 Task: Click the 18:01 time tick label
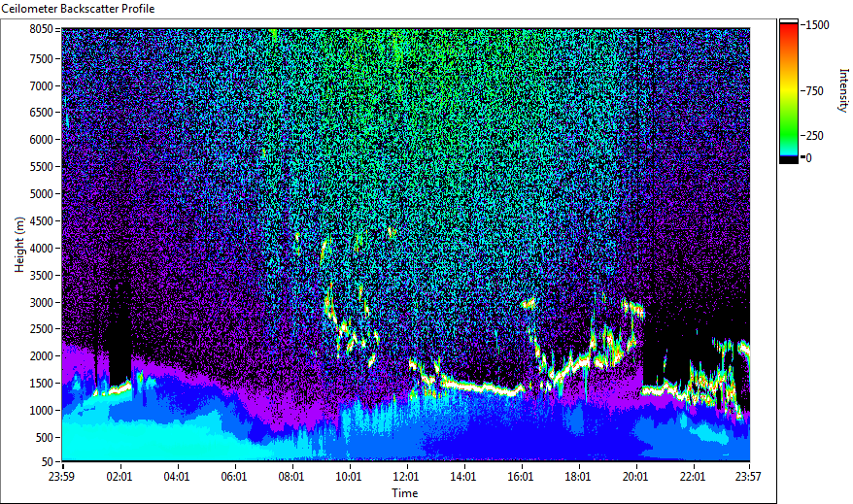click(578, 477)
